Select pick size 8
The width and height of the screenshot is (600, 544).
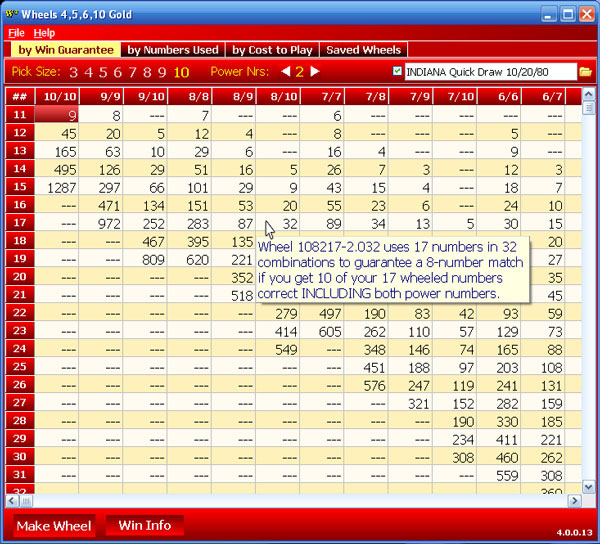pyautogui.click(x=147, y=72)
